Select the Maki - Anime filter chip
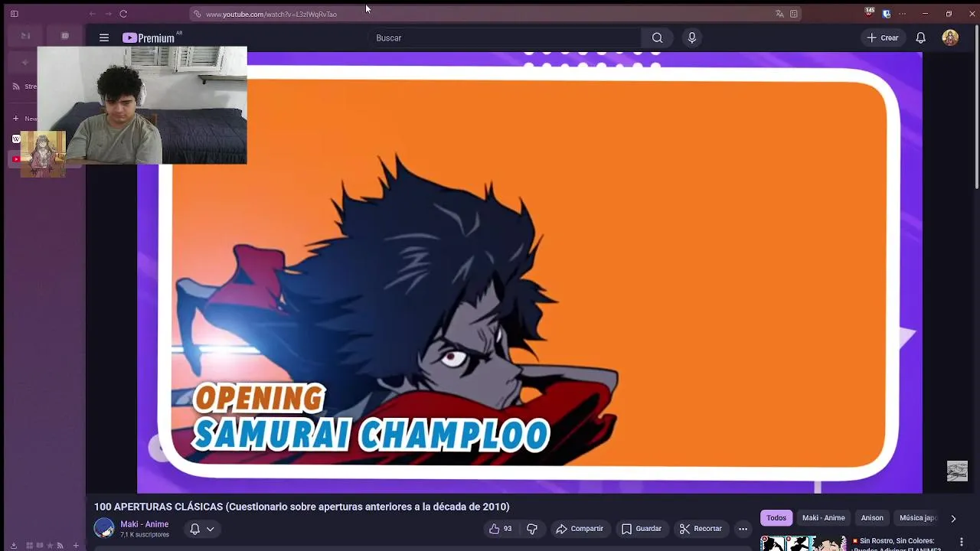This screenshot has height=551, width=980. 824,518
